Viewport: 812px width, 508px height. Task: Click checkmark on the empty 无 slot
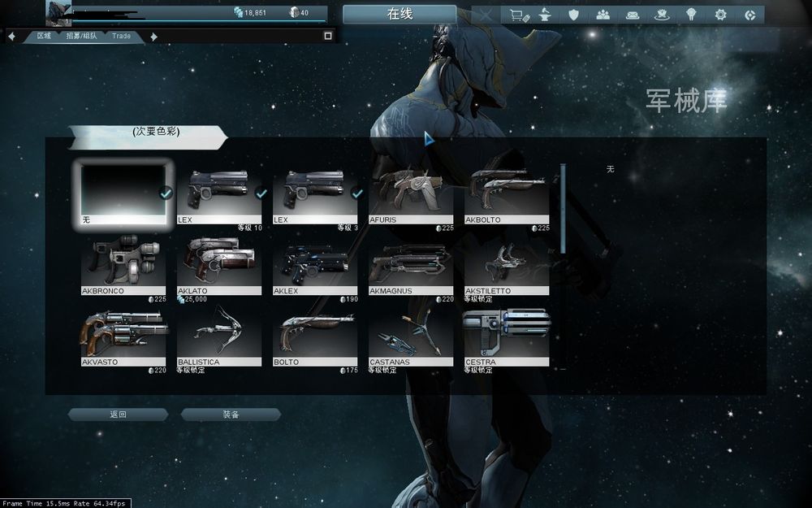166,193
